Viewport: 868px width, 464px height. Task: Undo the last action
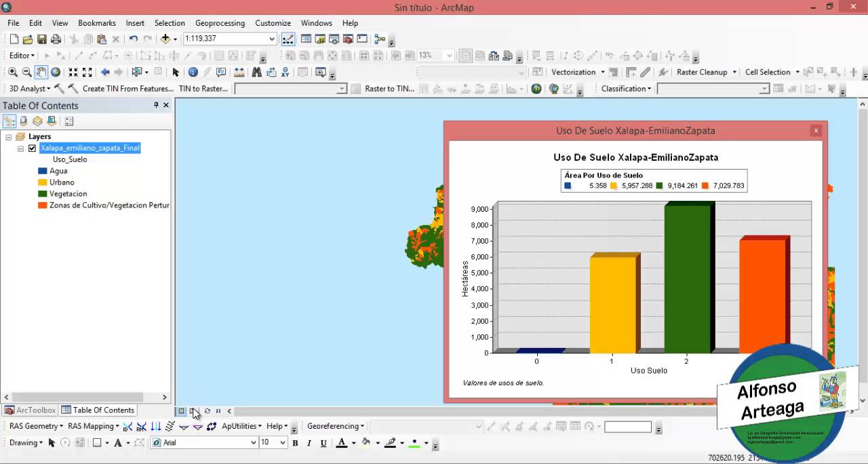click(x=133, y=39)
